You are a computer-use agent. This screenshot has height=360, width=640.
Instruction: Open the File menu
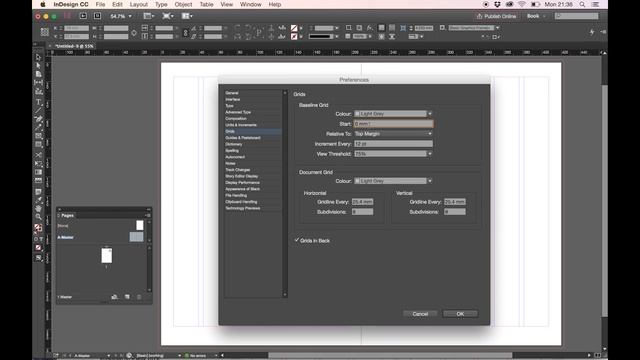100,4
